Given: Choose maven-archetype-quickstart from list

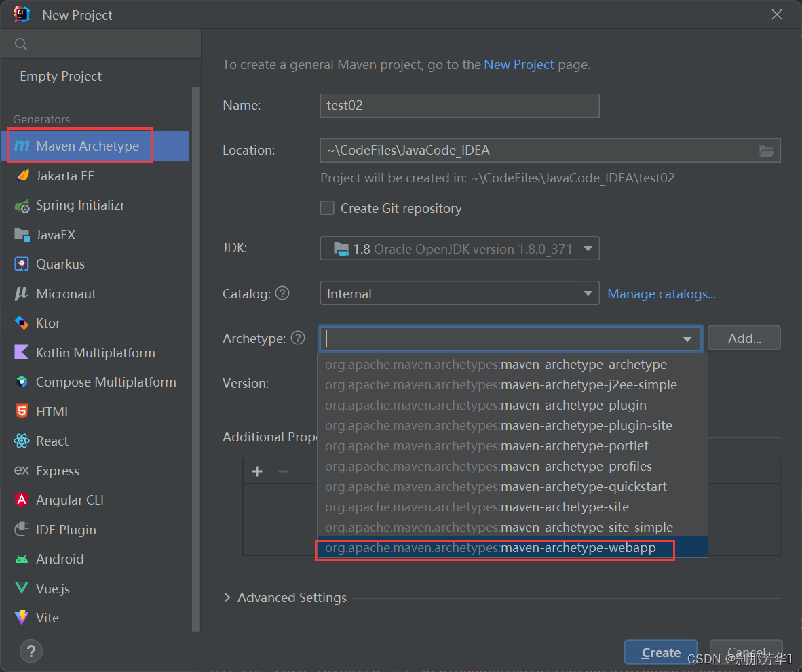Looking at the screenshot, I should pyautogui.click(x=512, y=486).
